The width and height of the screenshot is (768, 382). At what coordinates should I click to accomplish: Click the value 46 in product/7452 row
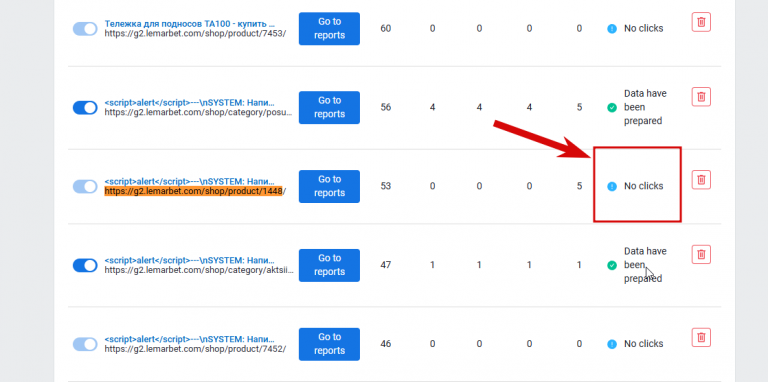coord(386,344)
